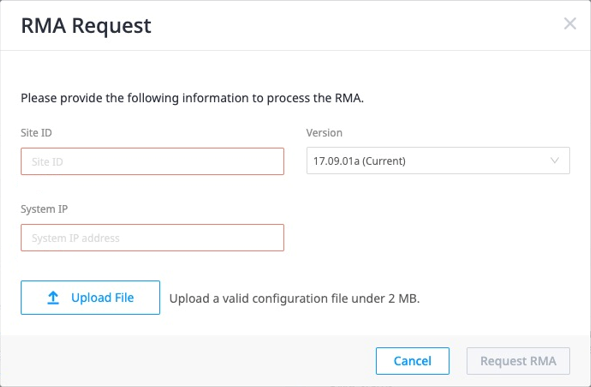Select the Site ID placeholder text
This screenshot has width=591, height=387.
pos(47,162)
